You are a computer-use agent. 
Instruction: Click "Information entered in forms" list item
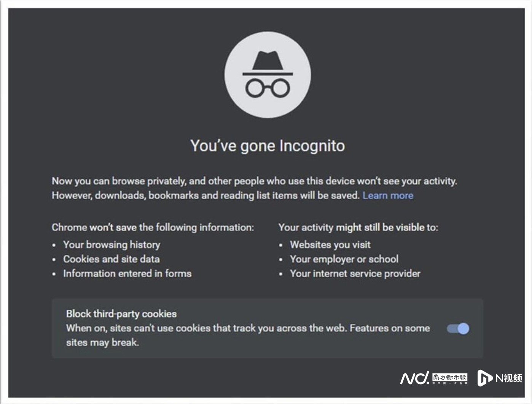pos(127,274)
